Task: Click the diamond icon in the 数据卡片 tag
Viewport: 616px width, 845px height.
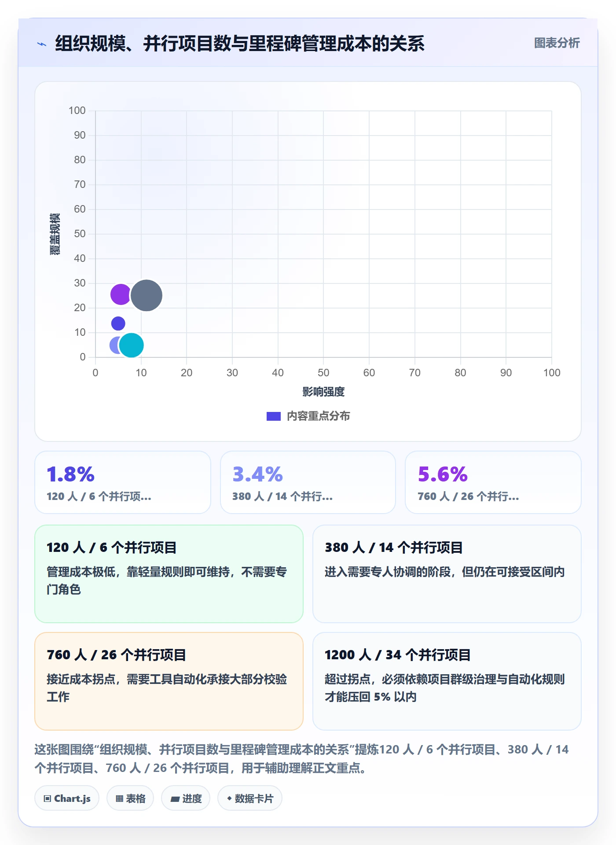Action: 229,798
